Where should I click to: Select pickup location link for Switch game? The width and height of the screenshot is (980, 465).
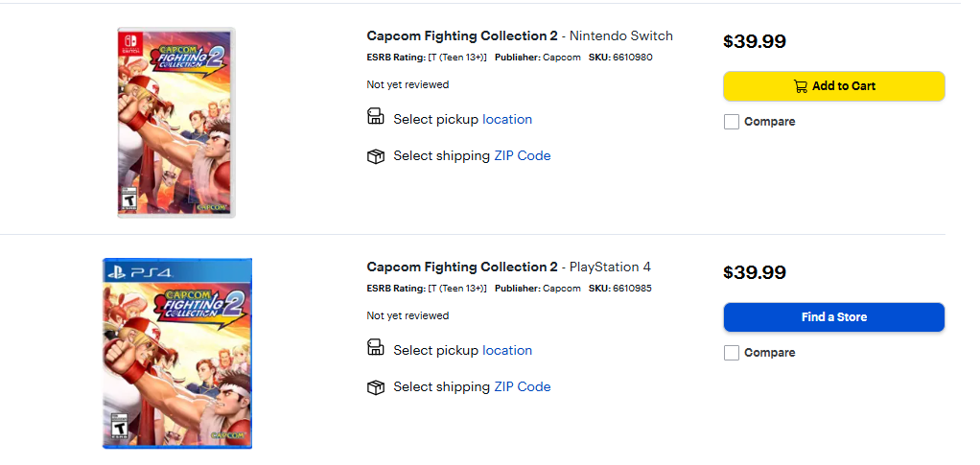click(x=507, y=120)
